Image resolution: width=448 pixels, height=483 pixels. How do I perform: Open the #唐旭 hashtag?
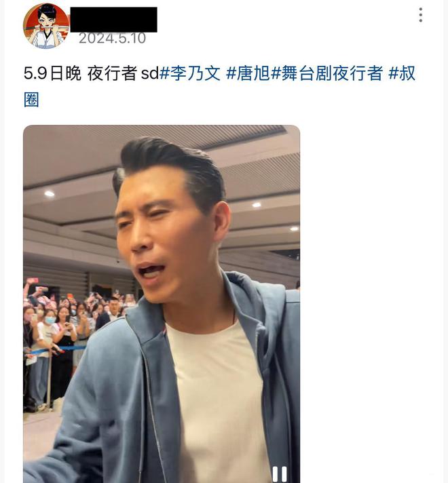[x=248, y=73]
